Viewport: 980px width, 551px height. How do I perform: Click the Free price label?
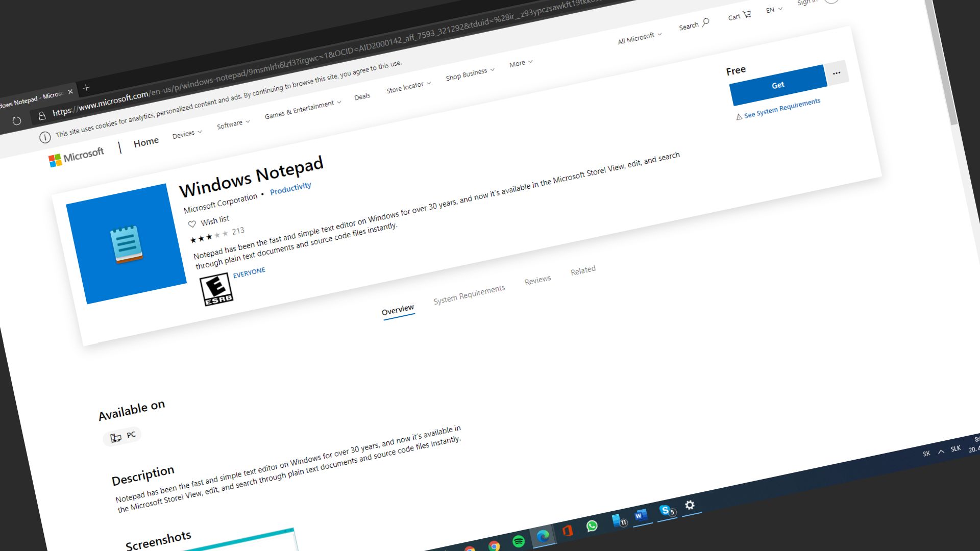click(x=736, y=70)
